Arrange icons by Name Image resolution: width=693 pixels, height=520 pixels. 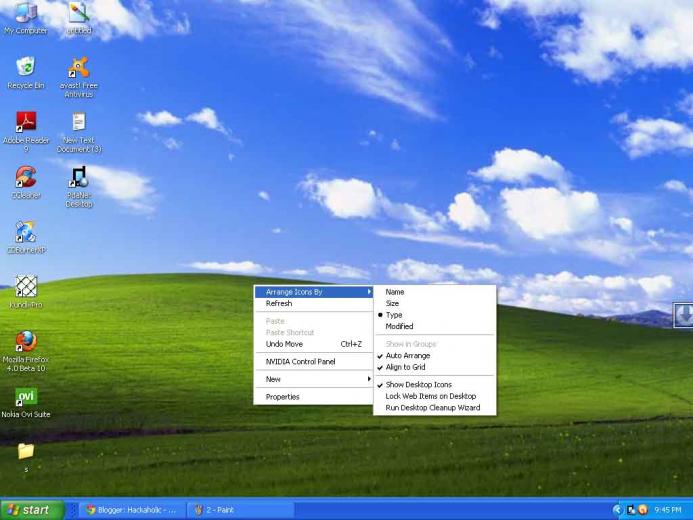(434, 292)
